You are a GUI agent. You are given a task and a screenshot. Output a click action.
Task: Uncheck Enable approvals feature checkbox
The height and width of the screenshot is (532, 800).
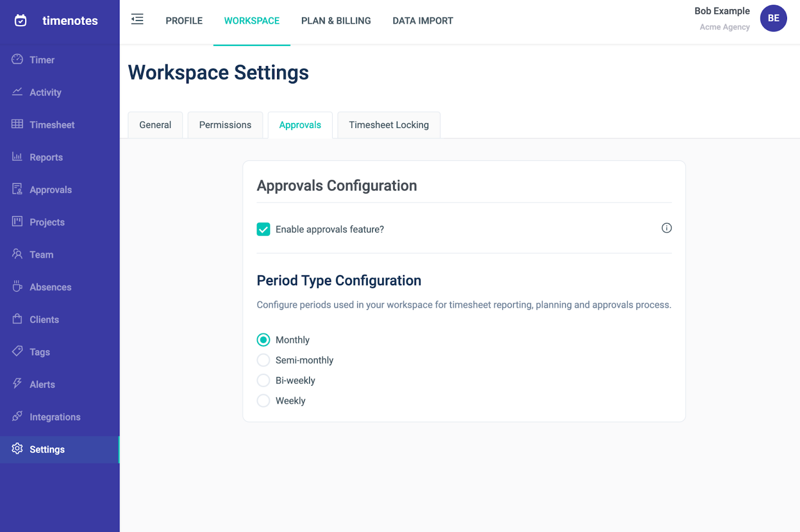pyautogui.click(x=263, y=229)
